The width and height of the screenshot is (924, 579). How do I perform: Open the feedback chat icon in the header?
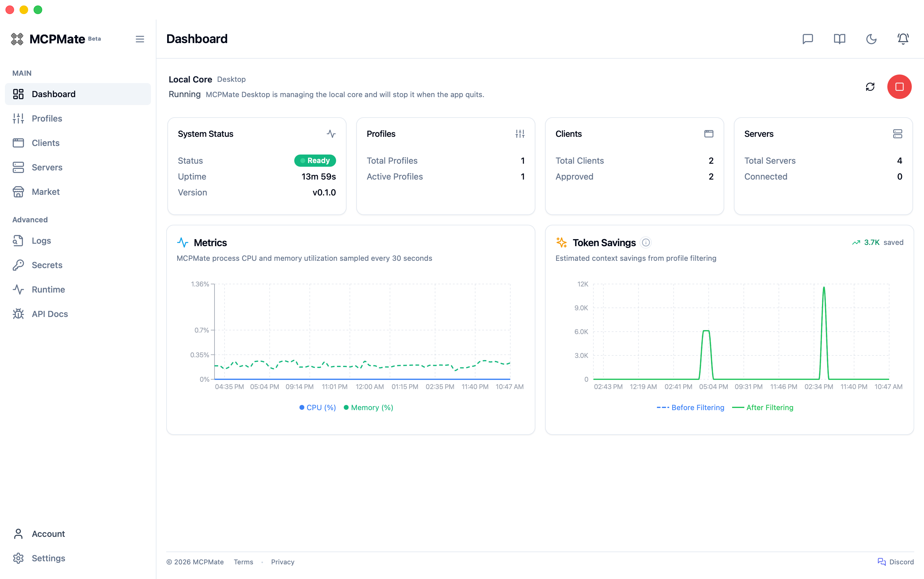point(808,39)
